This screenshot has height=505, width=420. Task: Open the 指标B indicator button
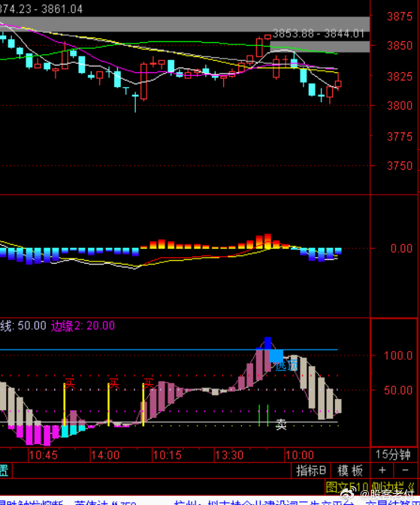tap(311, 470)
